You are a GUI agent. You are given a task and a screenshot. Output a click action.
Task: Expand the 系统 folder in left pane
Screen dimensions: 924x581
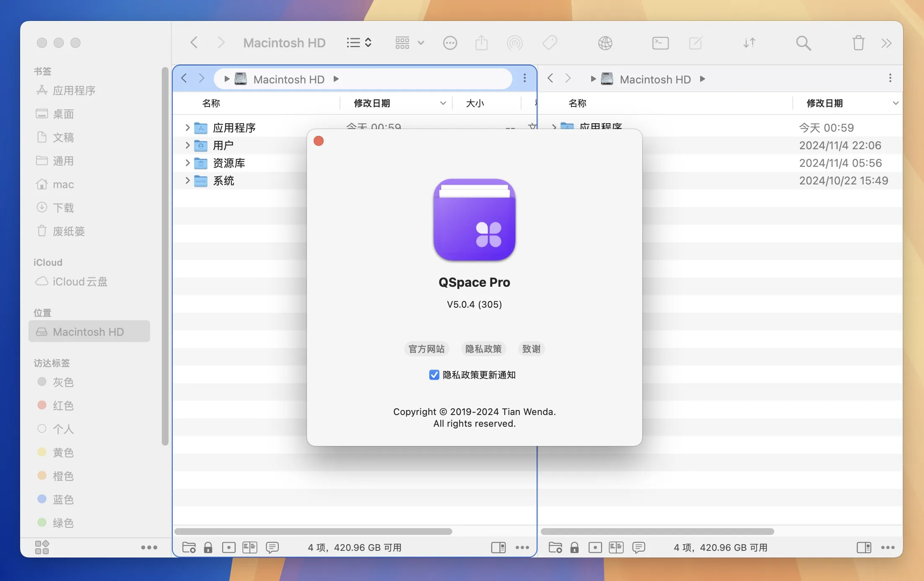tap(187, 180)
